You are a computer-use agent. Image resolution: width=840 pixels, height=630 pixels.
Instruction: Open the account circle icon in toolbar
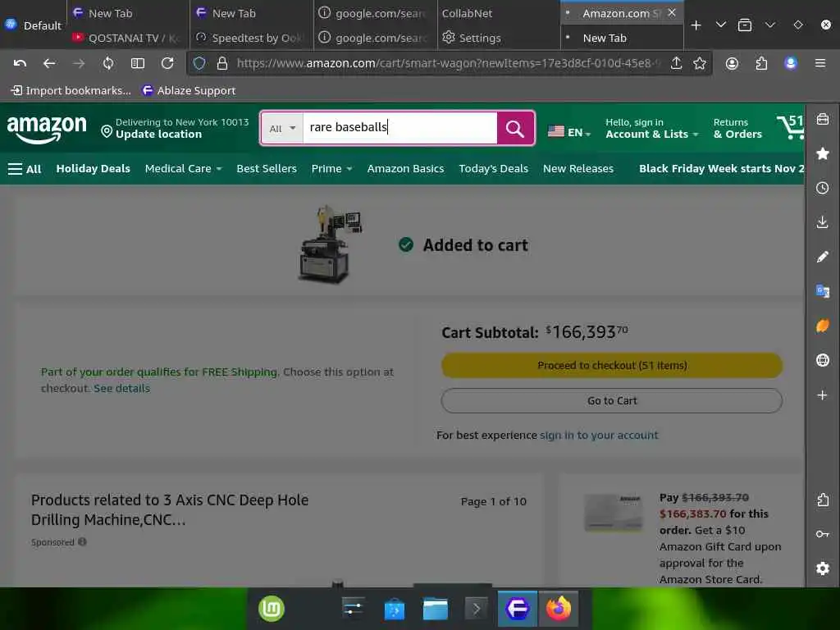(x=732, y=63)
